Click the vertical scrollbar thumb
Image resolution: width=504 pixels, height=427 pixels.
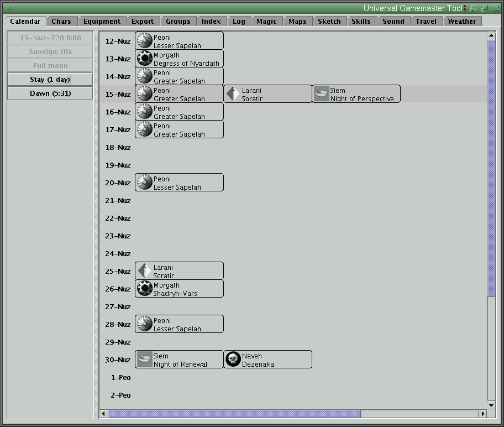tap(491, 168)
